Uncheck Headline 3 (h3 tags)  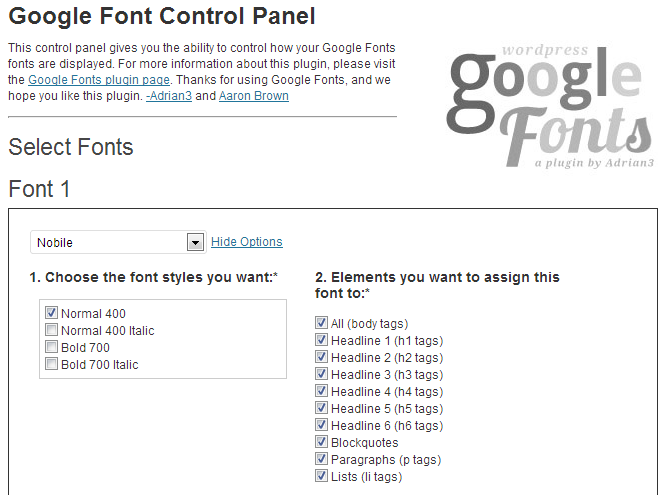click(322, 374)
